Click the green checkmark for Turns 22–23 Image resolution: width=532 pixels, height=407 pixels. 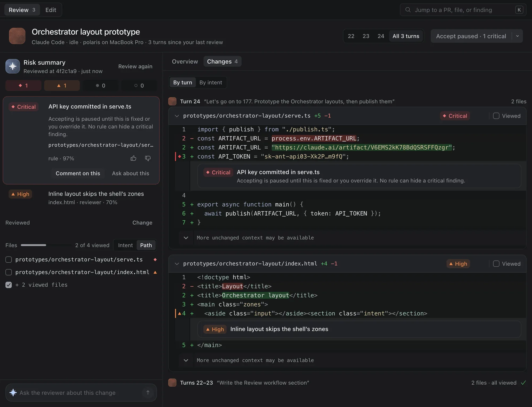pos(523,383)
